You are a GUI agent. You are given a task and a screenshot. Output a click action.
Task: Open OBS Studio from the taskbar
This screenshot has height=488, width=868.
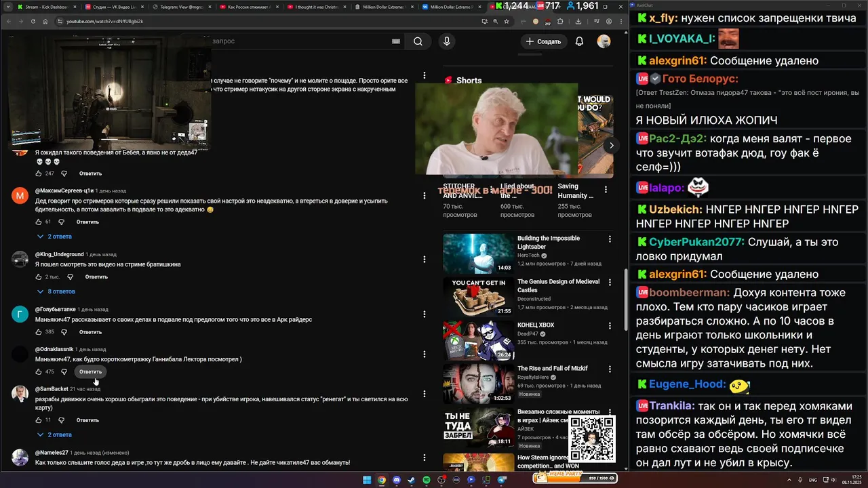(441, 480)
